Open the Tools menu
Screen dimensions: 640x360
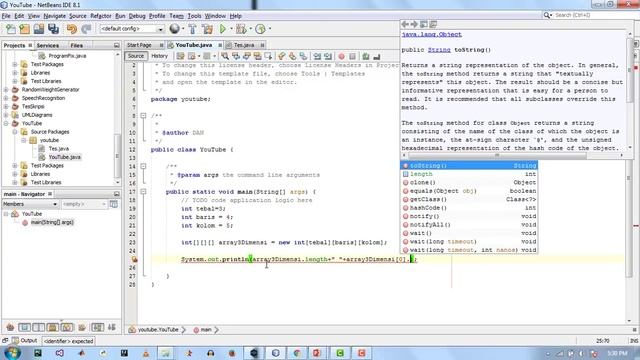pyautogui.click(x=194, y=16)
